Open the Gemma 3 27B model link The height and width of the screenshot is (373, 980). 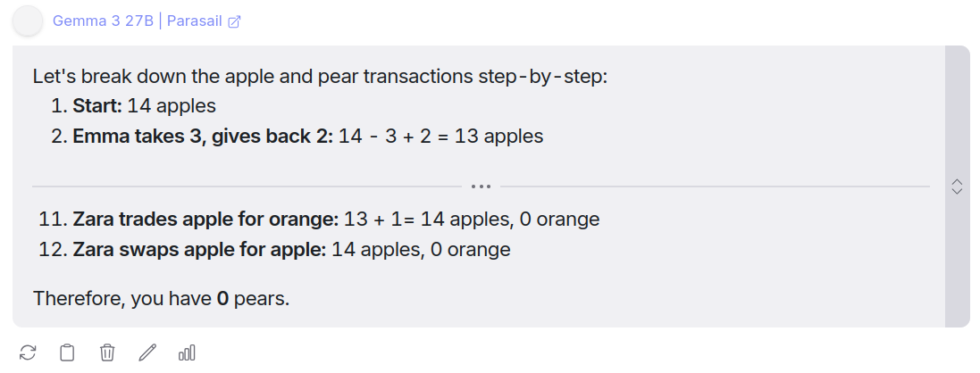point(103,21)
